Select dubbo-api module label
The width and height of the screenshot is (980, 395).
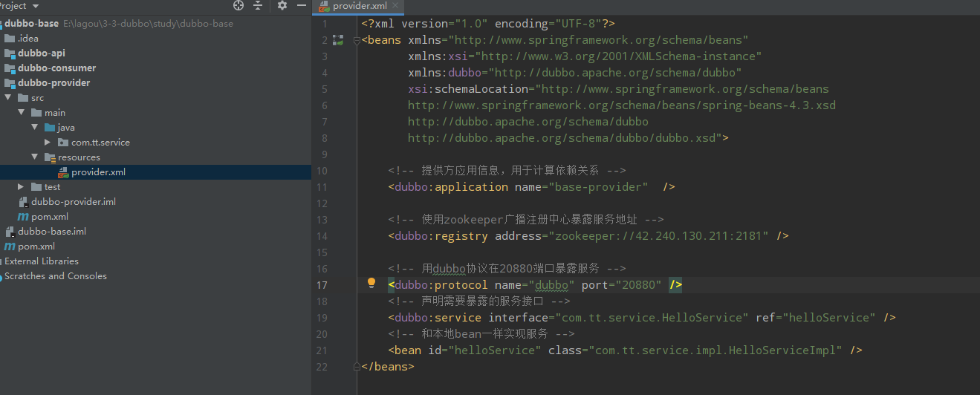point(42,53)
